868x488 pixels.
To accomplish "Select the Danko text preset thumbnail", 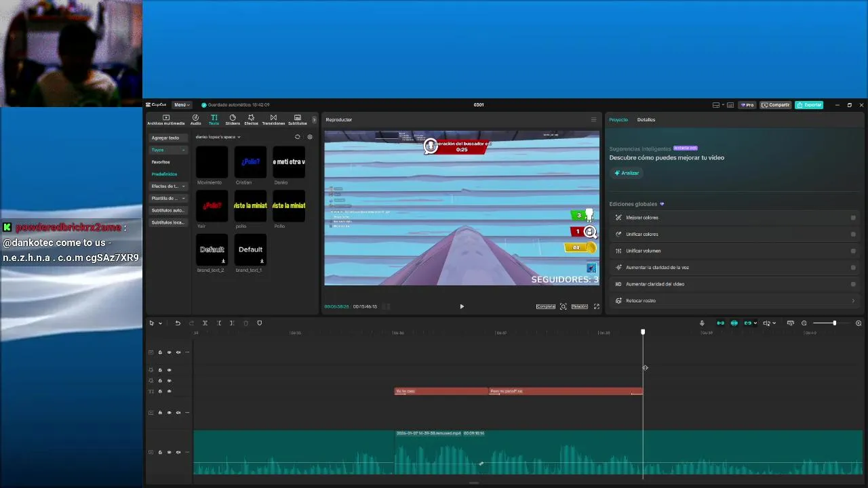I will click(x=289, y=162).
